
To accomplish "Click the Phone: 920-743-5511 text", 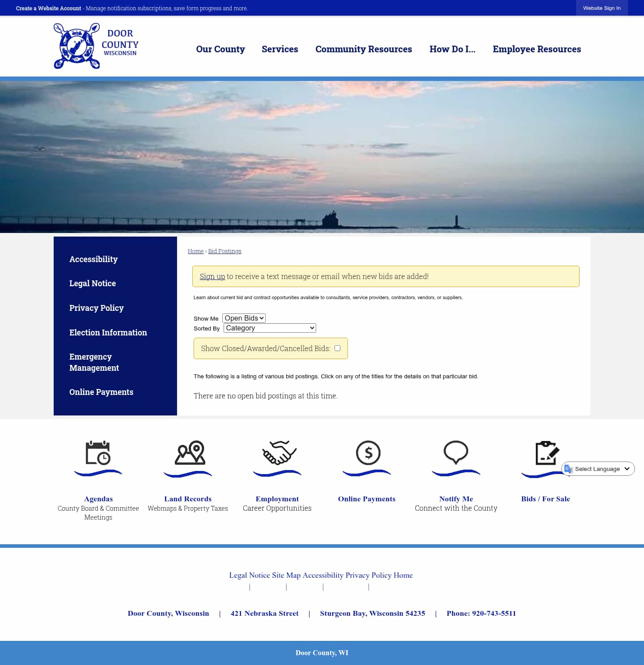I will coord(481,614).
